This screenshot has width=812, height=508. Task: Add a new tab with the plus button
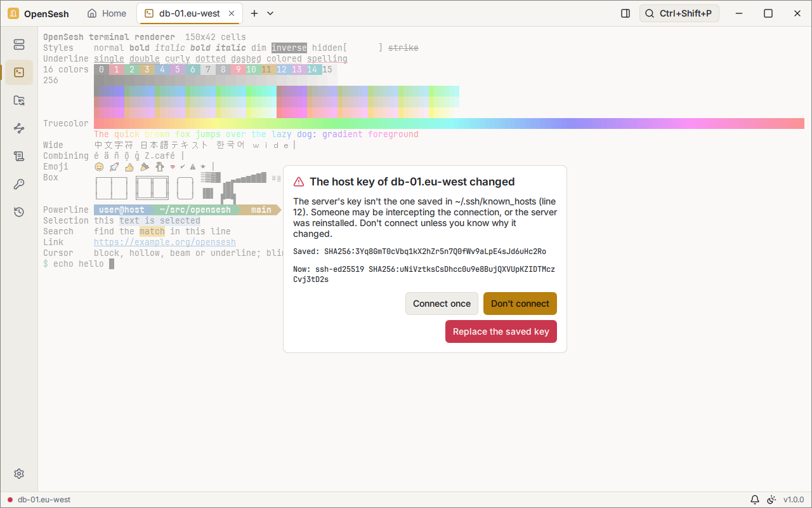(x=254, y=13)
